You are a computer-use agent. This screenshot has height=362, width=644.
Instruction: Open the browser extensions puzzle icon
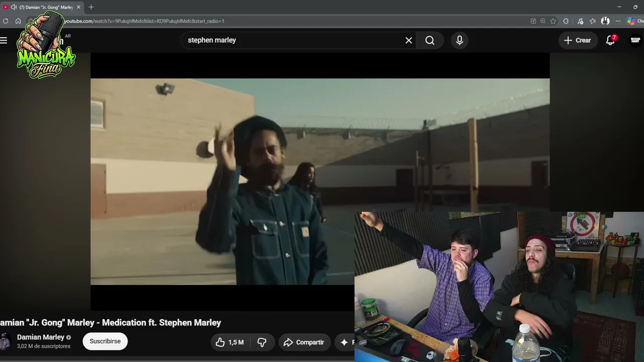coord(566,21)
